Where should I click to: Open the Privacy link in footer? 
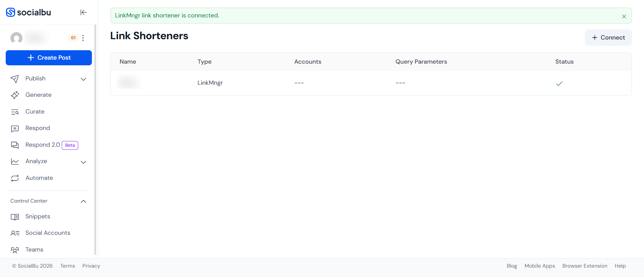click(x=91, y=266)
